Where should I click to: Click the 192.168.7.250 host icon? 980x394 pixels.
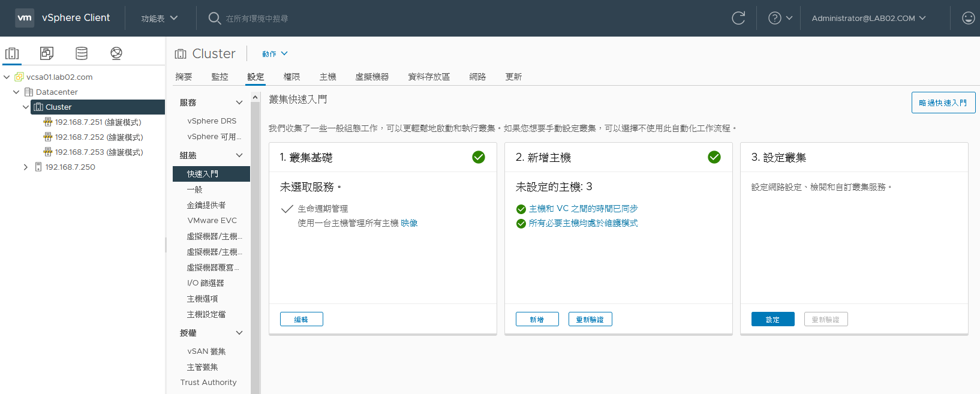38,167
